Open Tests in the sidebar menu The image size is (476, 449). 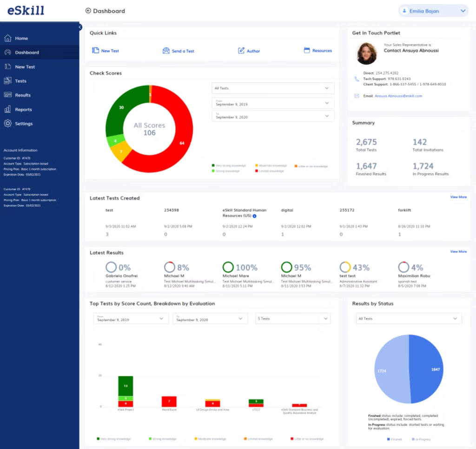[20, 81]
